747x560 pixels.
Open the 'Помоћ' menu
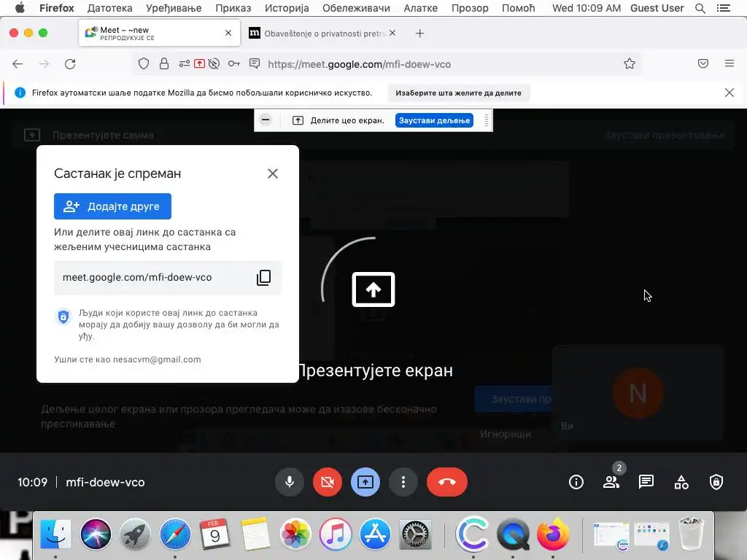(519, 8)
